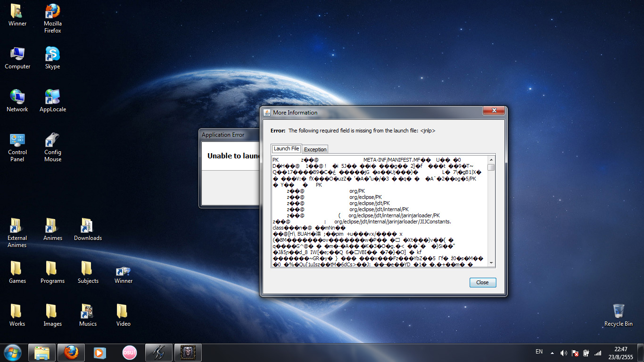Click the Java icon in More Information title bar
This screenshot has width=644, height=362.
tap(267, 113)
